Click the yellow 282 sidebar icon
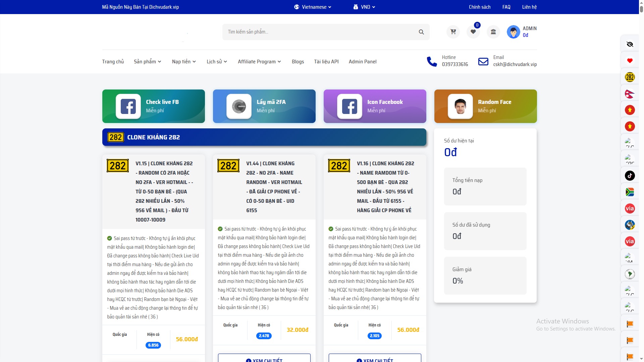Image resolution: width=644 pixels, height=362 pixels. [x=630, y=77]
